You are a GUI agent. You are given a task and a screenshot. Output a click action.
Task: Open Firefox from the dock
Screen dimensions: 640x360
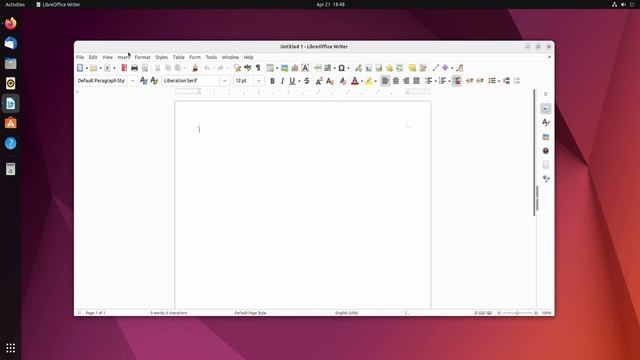11,23
